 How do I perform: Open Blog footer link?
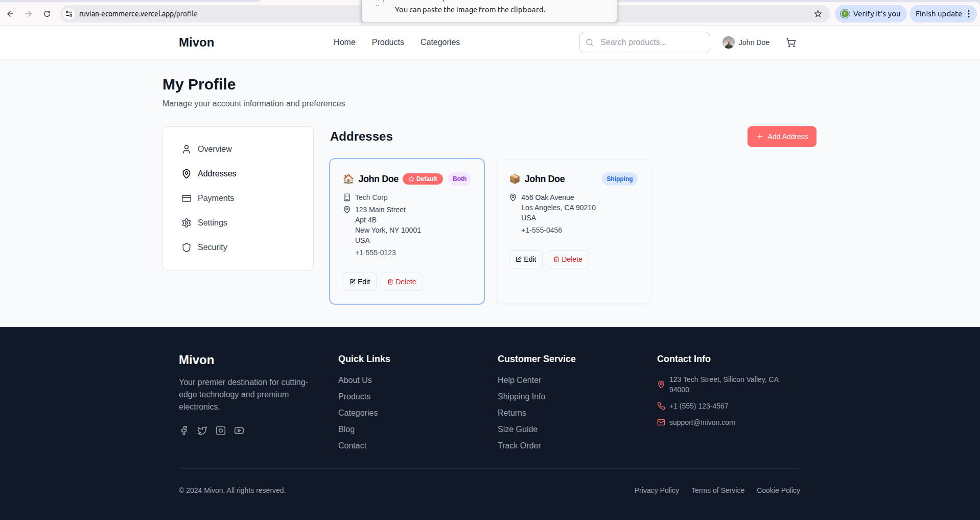(346, 429)
